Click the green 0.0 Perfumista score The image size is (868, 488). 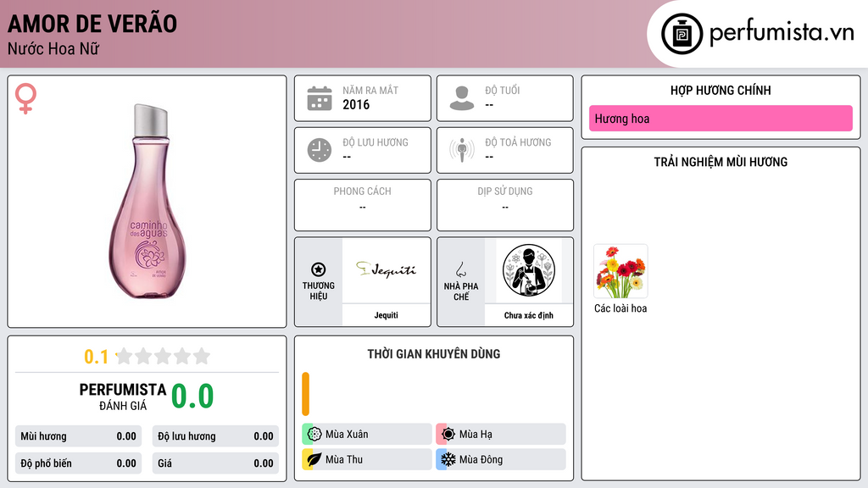192,396
